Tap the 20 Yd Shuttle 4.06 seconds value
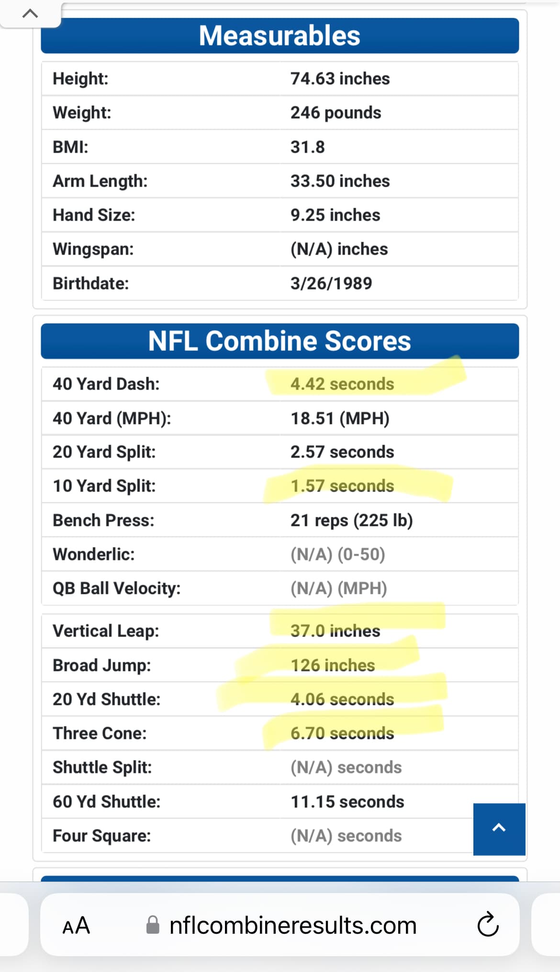 pos(342,699)
